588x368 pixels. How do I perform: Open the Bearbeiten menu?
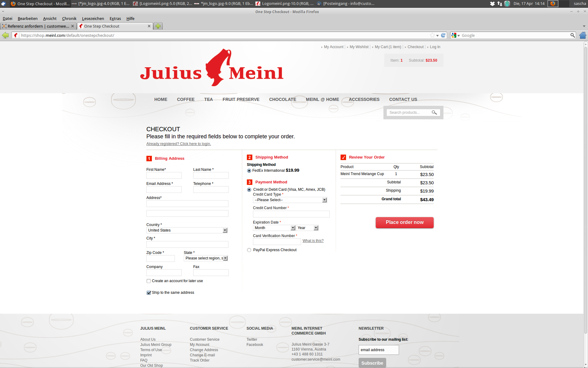click(28, 18)
